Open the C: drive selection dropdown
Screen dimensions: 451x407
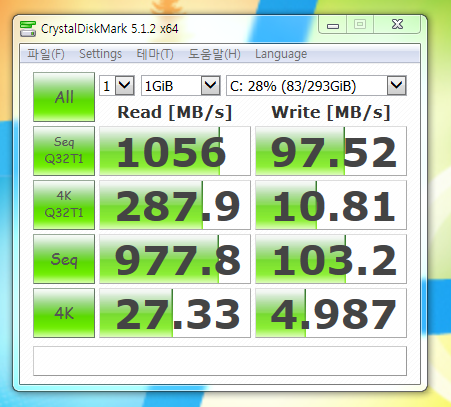[x=316, y=86]
